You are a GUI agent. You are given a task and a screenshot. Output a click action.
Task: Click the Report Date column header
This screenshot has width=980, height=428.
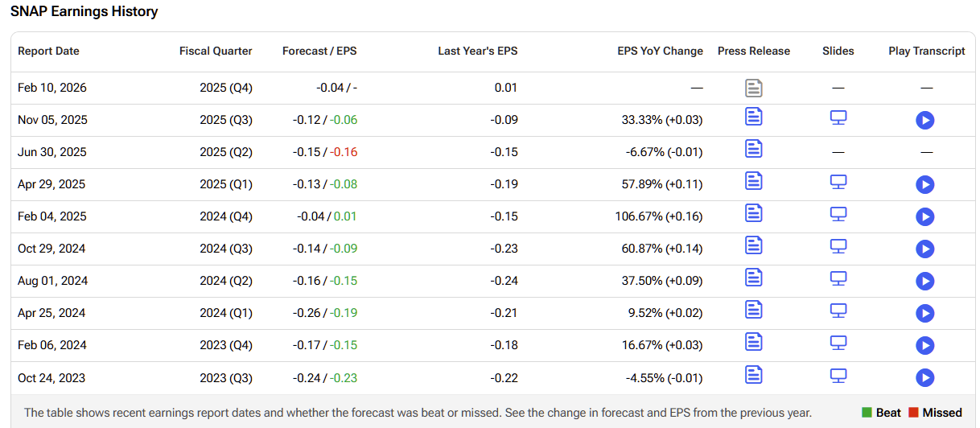click(x=48, y=51)
